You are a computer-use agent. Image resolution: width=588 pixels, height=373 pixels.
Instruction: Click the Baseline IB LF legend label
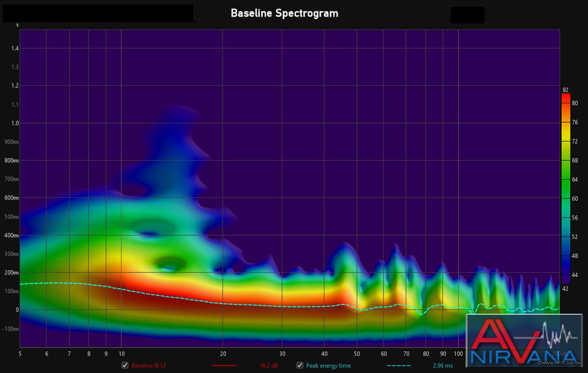click(x=149, y=366)
